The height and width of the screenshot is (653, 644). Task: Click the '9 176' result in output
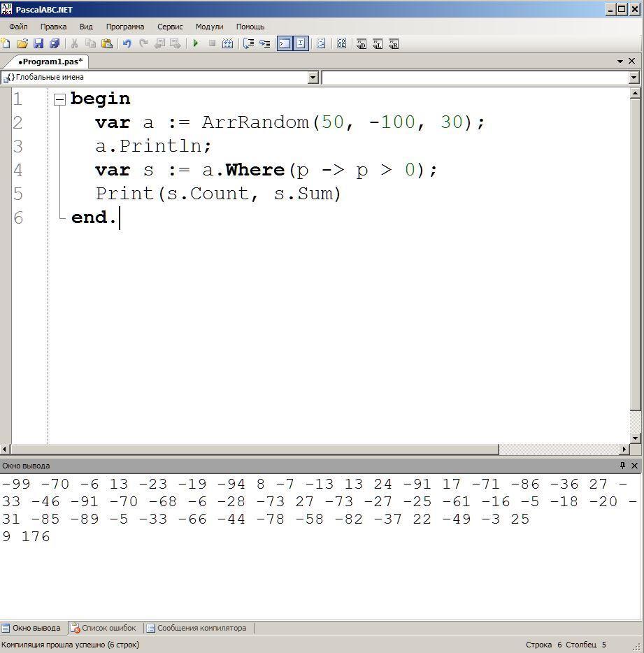(x=26, y=536)
